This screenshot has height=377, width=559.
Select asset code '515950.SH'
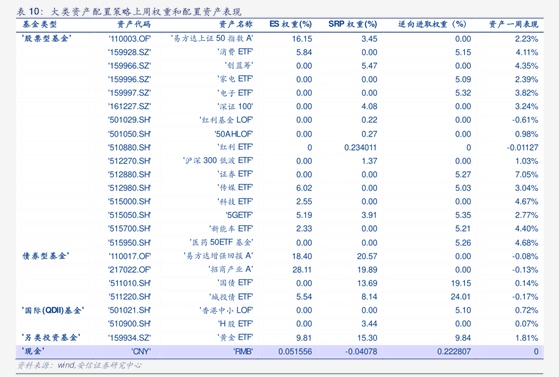(129, 243)
